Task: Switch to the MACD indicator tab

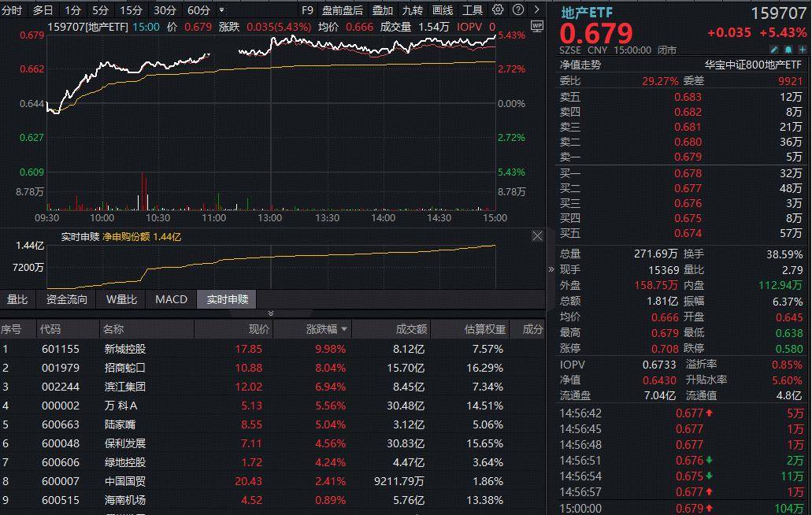Action: tap(171, 299)
